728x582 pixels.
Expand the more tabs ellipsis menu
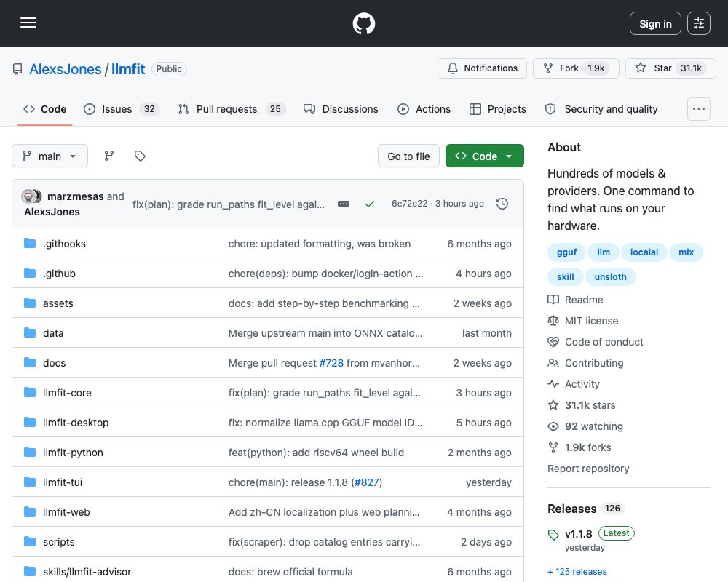[x=698, y=109]
